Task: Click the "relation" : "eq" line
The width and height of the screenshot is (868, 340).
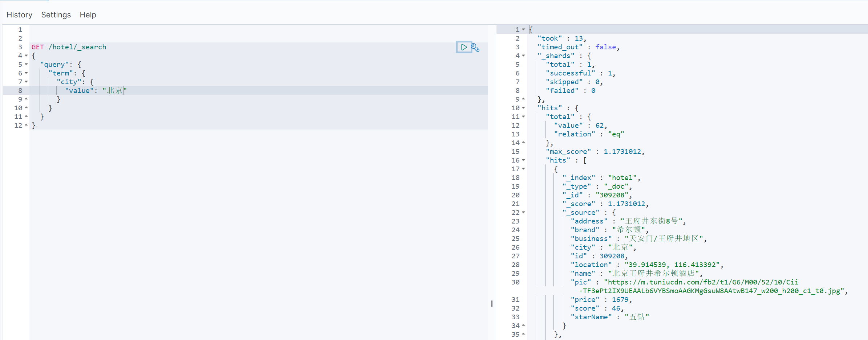Action: [x=589, y=134]
